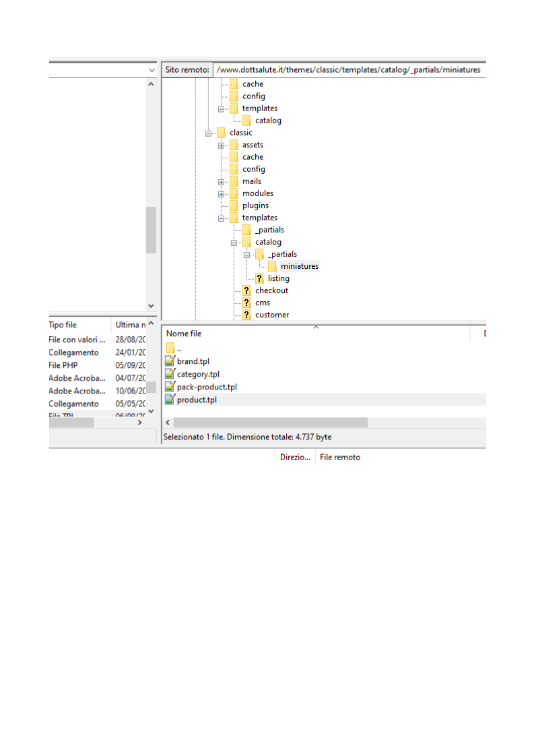Viewport: 534px width, 756px height.
Task: Click the customer unknown-folder icon
Action: click(x=246, y=315)
